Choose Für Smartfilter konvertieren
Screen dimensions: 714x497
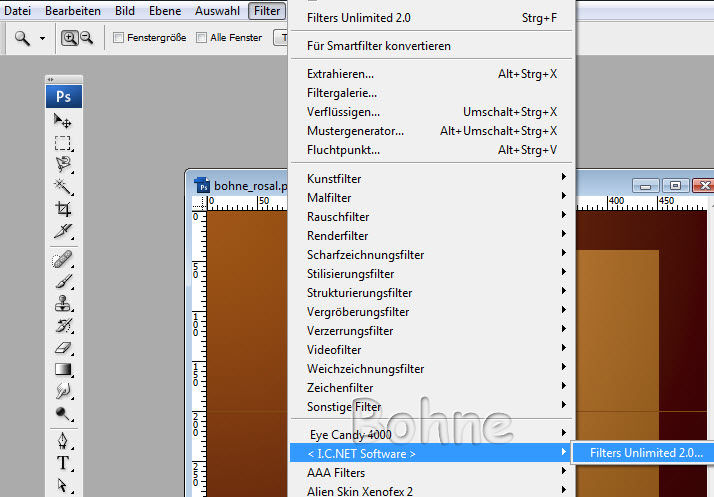(378, 46)
